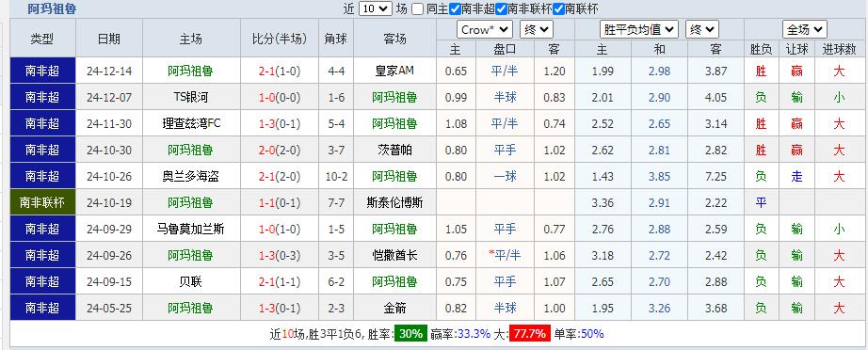Uncheck the 南非联杯 filter checkbox
The width and height of the screenshot is (868, 350).
pos(502,8)
